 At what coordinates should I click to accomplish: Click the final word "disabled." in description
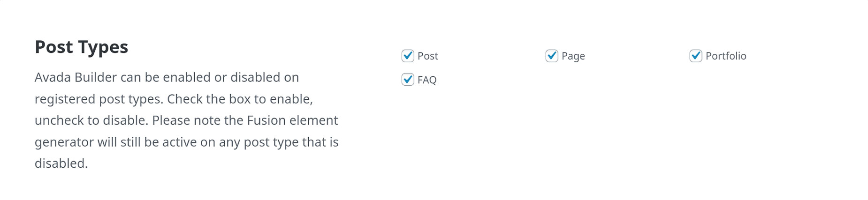tap(61, 163)
